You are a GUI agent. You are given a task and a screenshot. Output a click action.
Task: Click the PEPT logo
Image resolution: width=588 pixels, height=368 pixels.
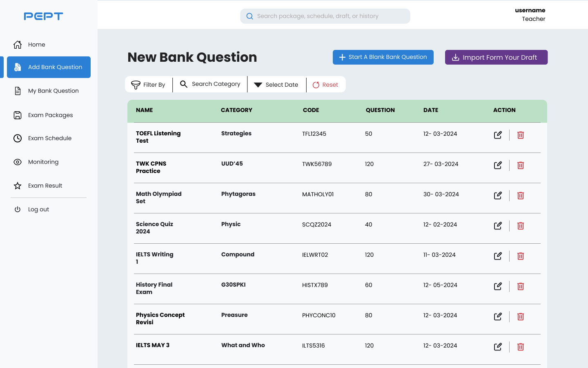coord(43,16)
